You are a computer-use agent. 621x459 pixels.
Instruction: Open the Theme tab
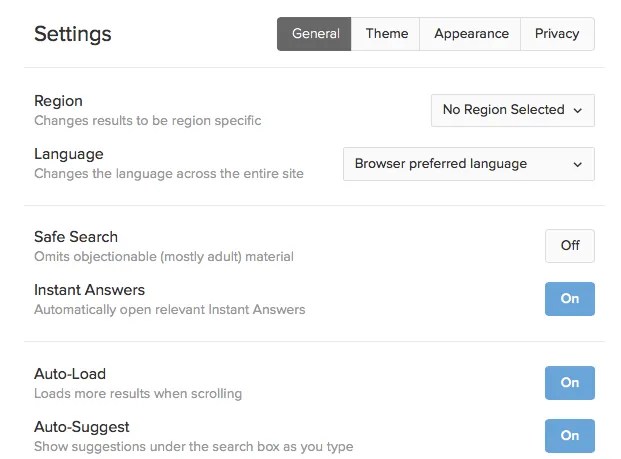pyautogui.click(x=386, y=34)
